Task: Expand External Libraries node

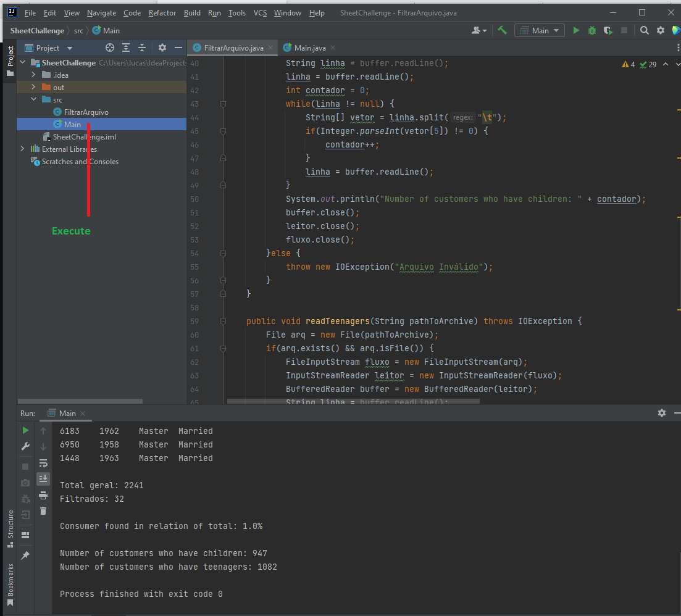Action: coord(23,149)
